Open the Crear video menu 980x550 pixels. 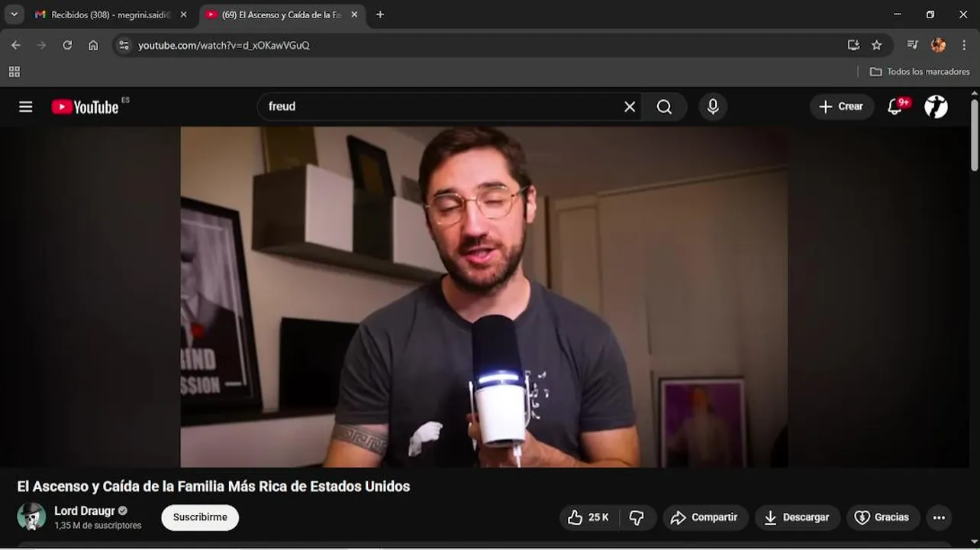[842, 107]
